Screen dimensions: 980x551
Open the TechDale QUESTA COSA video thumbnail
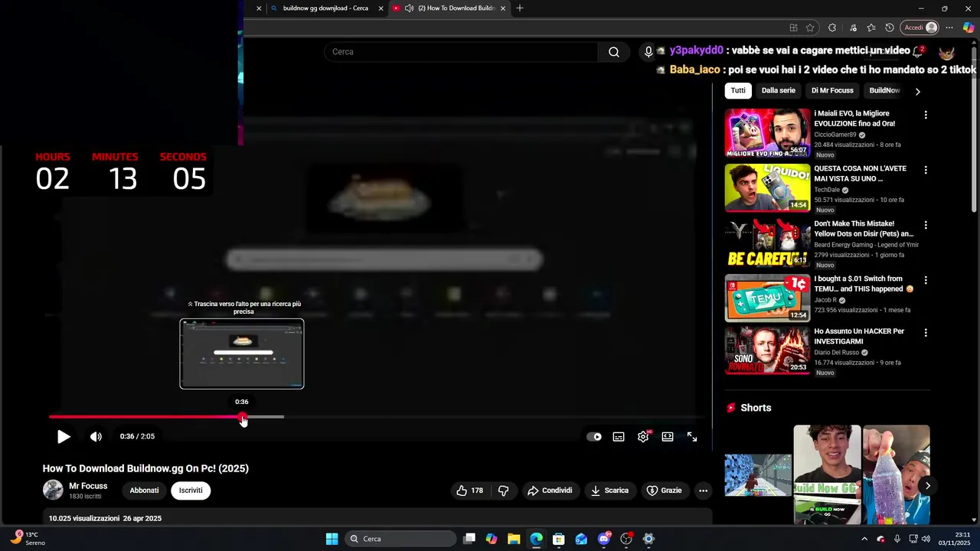pyautogui.click(x=767, y=187)
